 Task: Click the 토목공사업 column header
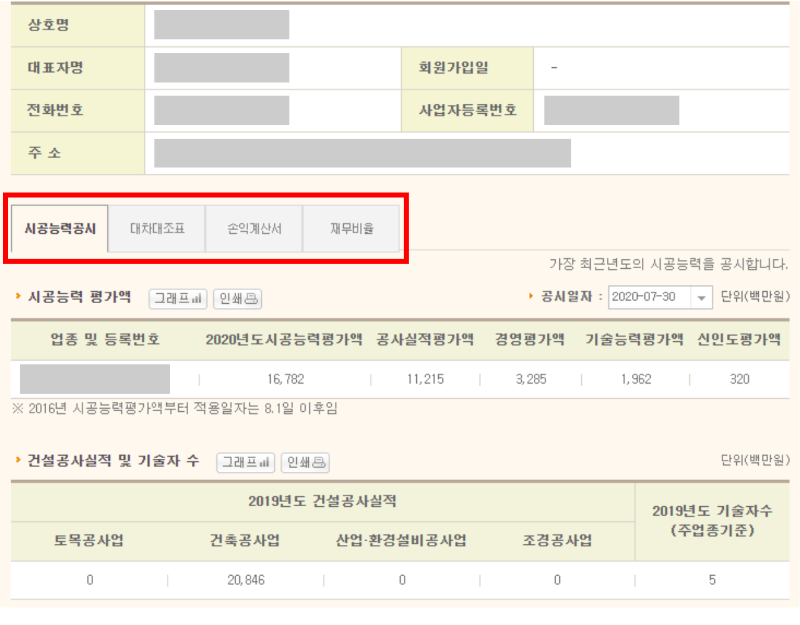89,540
